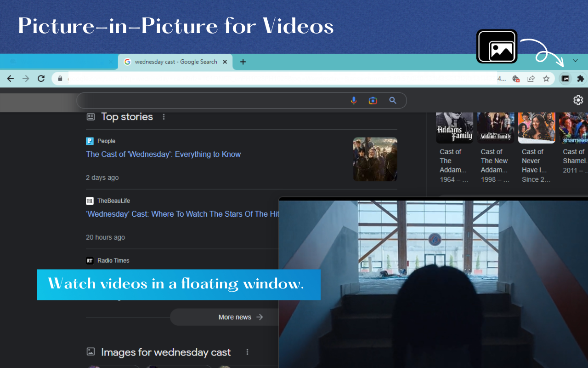Click the '2 days ago' timestamp

pos(102,178)
